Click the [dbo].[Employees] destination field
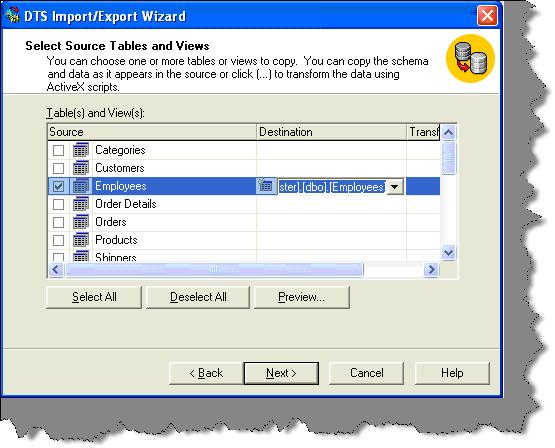This screenshot has height=448, width=555. tap(332, 186)
